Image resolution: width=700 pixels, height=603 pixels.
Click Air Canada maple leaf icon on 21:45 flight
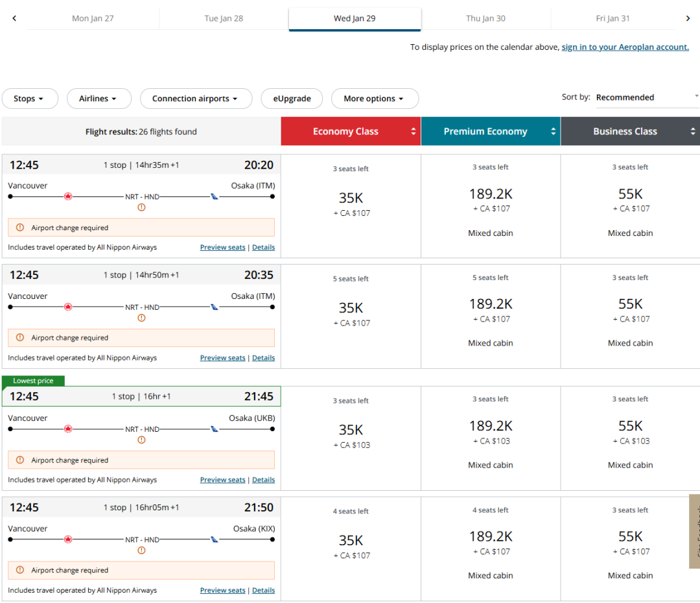[x=68, y=429]
